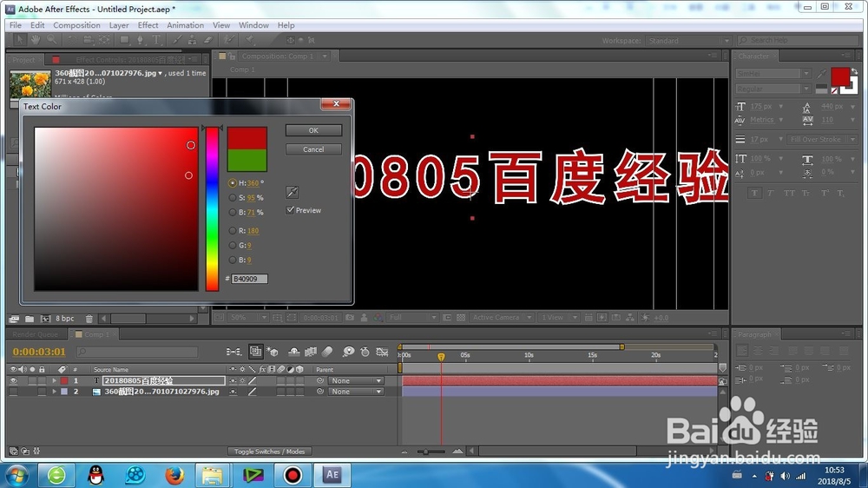
Task: Select the Eraser tool
Action: [208, 40]
